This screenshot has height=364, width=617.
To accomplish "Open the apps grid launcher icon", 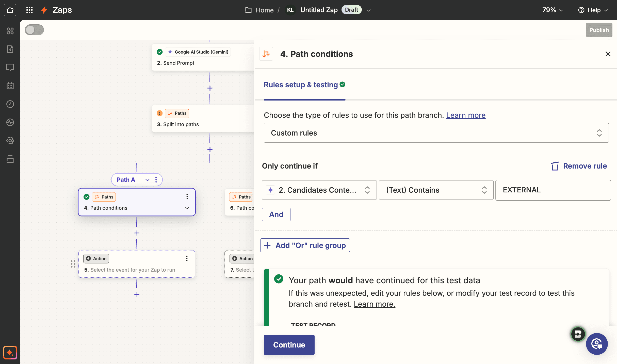I will 29,10.
